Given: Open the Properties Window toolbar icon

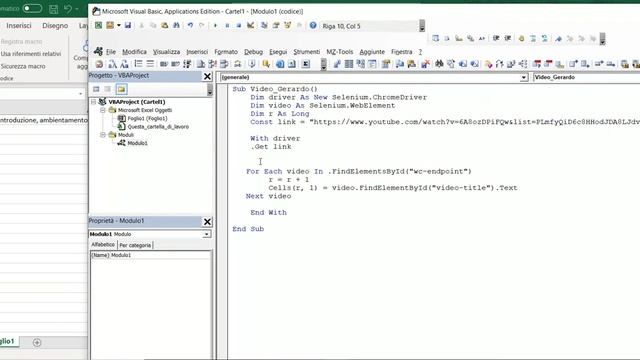Looking at the screenshot, I should [x=276, y=26].
